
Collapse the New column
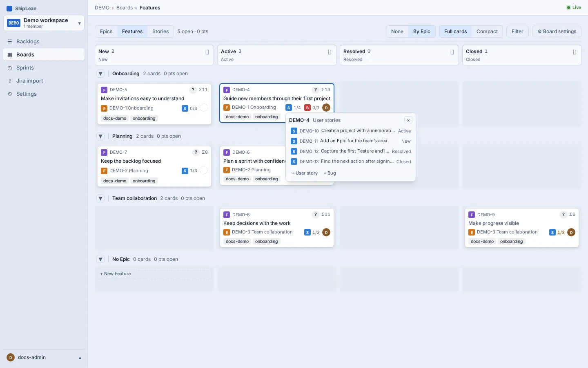click(207, 52)
